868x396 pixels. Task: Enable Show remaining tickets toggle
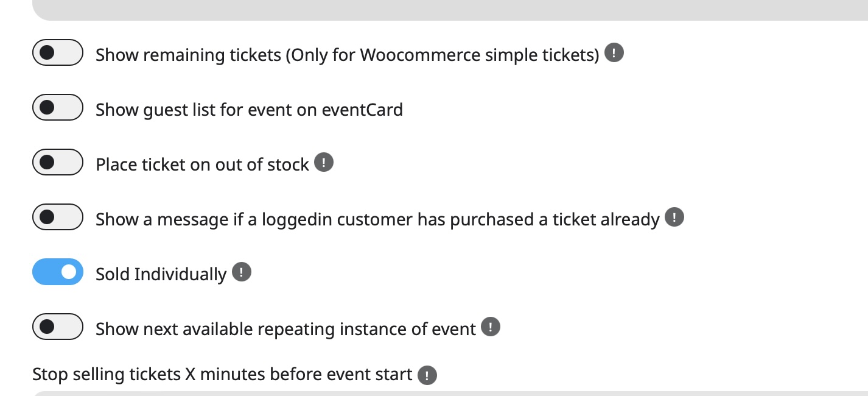click(58, 52)
